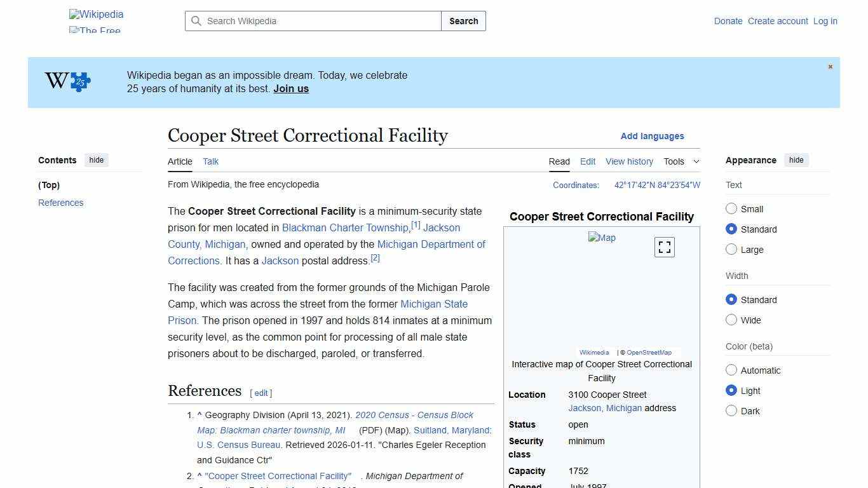
Task: Switch to the Talk tab
Action: [x=210, y=161]
